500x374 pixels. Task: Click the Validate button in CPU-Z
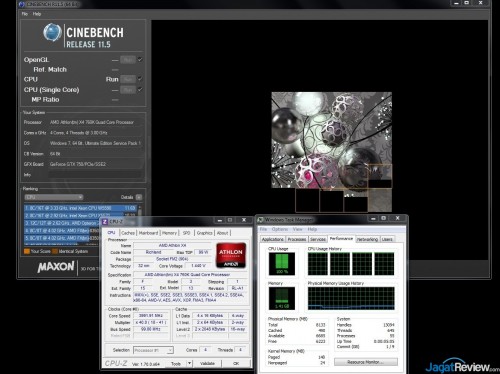(207, 363)
